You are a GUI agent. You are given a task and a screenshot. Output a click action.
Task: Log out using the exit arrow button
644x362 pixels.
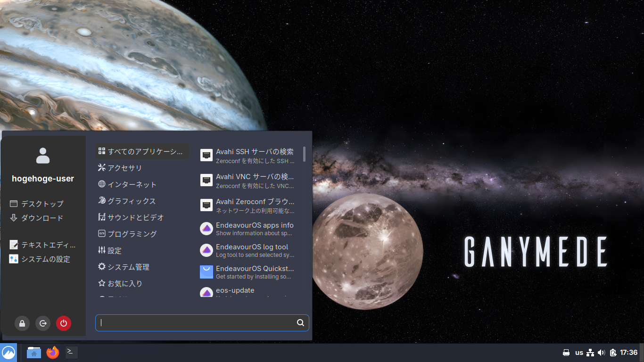[43, 323]
